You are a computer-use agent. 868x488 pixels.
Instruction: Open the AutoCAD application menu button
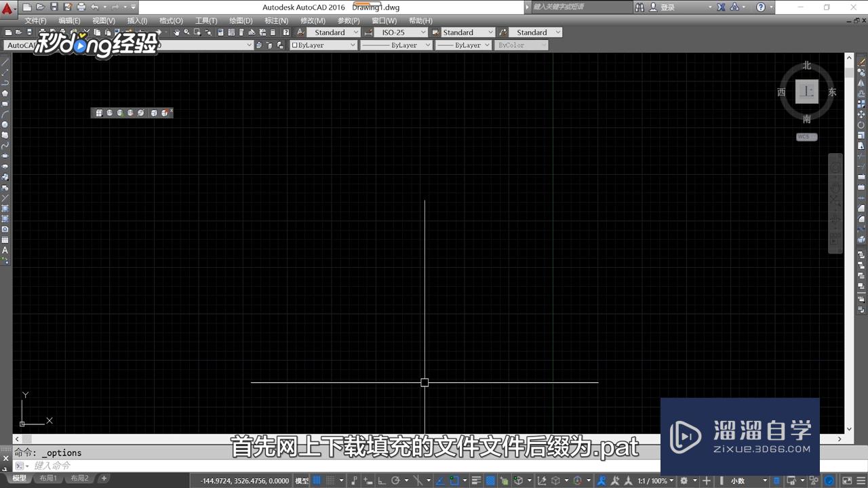[7, 8]
